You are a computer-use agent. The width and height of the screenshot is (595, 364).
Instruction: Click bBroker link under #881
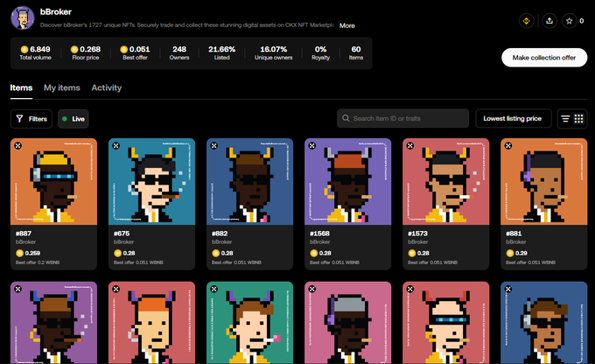516,241
